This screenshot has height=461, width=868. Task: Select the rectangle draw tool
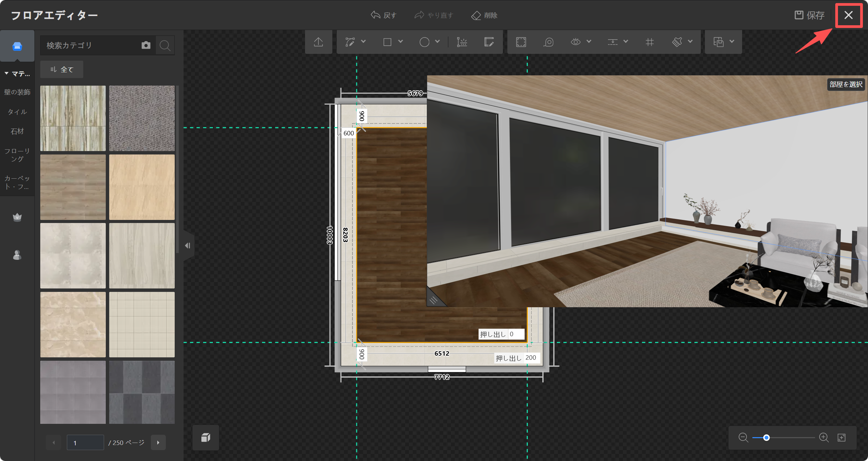tap(387, 42)
